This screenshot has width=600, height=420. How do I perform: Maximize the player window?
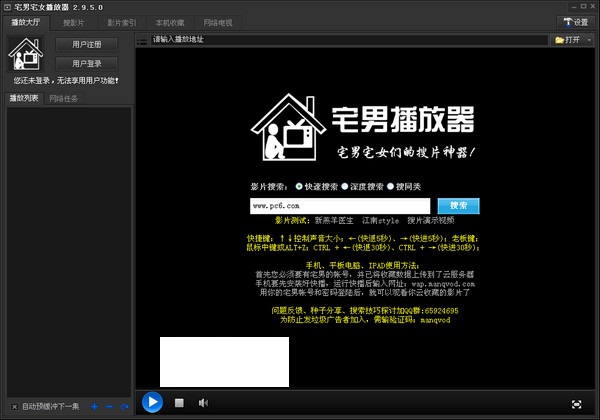pos(583,7)
